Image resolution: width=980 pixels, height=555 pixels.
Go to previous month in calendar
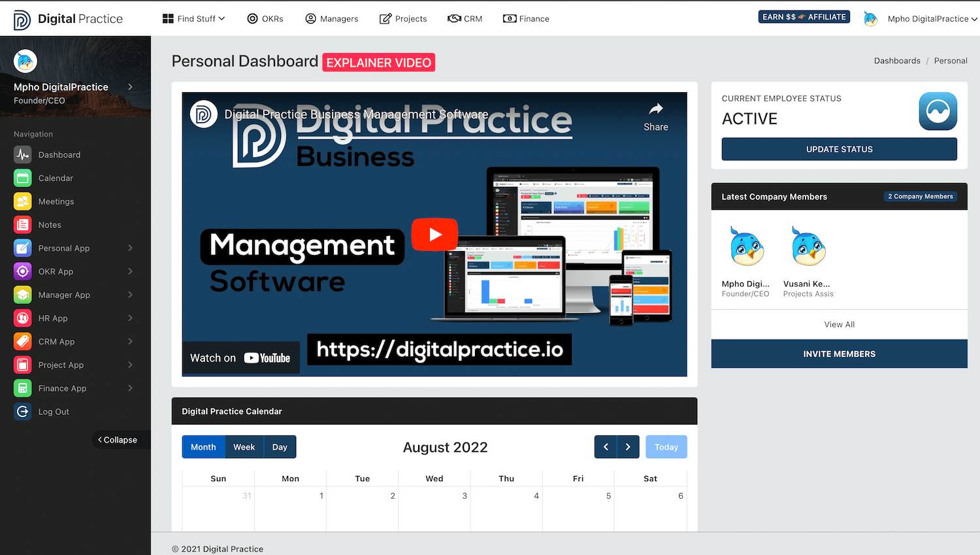click(x=606, y=447)
